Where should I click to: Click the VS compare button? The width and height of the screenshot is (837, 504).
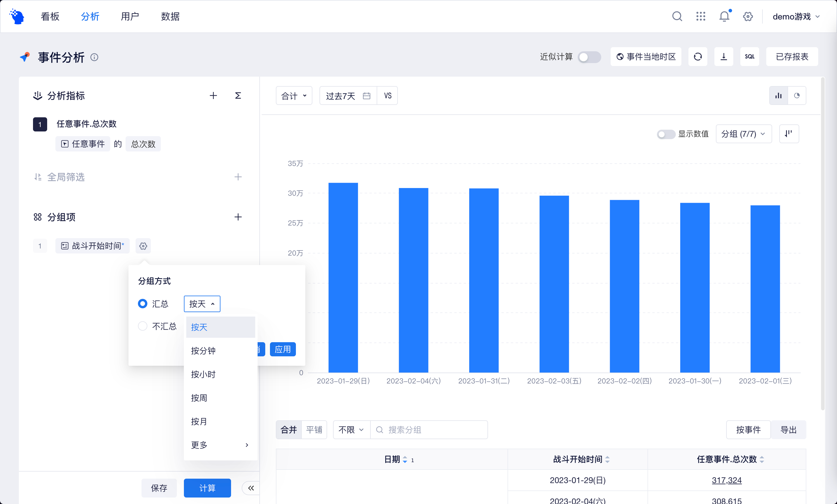[x=388, y=96]
